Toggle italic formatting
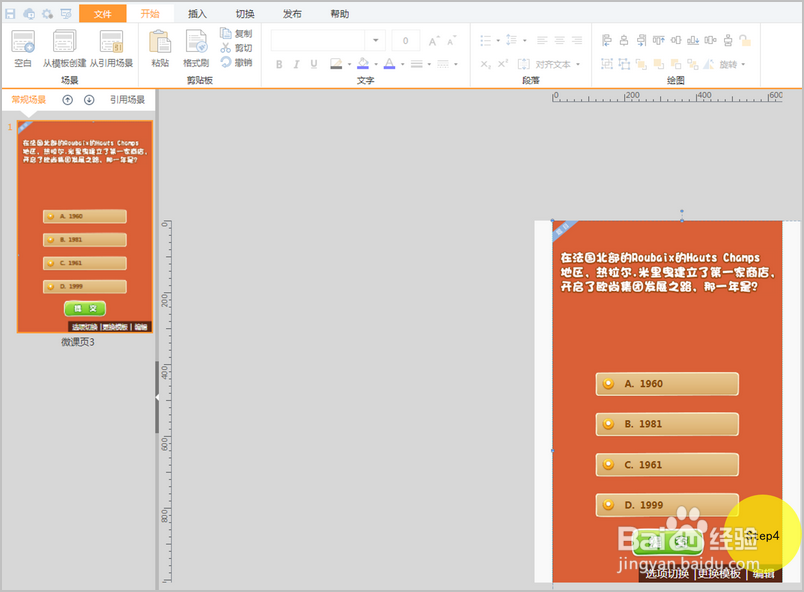Image resolution: width=804 pixels, height=592 pixels. pos(296,64)
